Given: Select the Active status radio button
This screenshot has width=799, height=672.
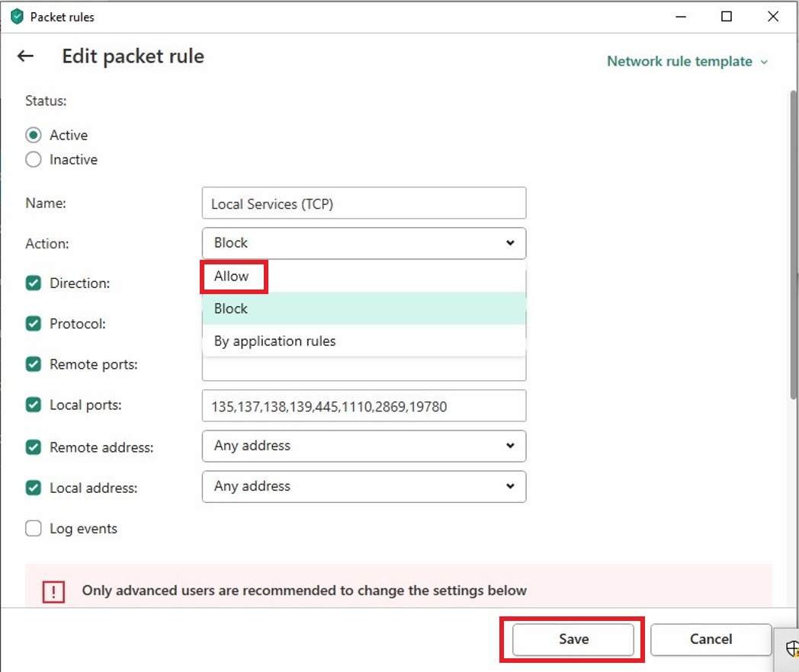Looking at the screenshot, I should coord(34,135).
